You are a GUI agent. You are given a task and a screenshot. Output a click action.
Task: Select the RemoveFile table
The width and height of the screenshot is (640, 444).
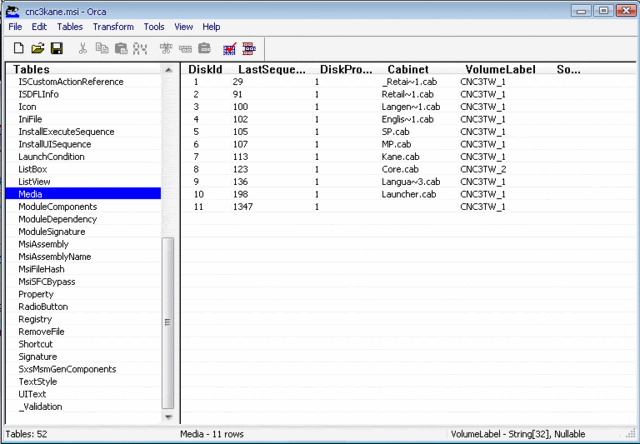click(x=41, y=332)
